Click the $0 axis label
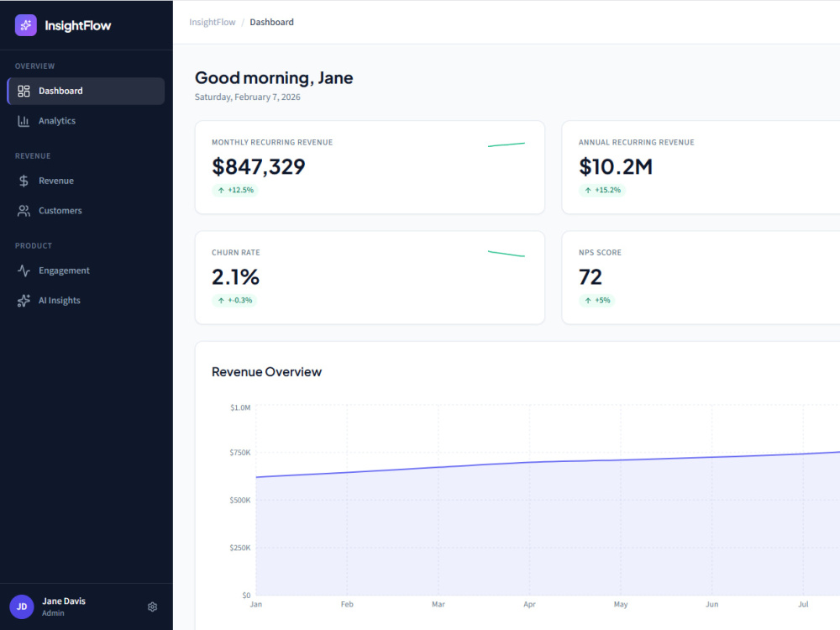Screen dimensions: 840x630 (246, 596)
